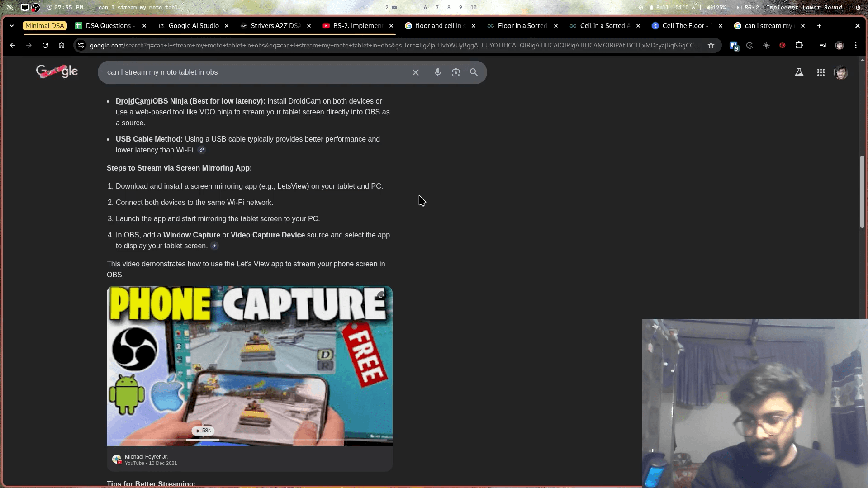Open Search Labs flask icon

[799, 72]
